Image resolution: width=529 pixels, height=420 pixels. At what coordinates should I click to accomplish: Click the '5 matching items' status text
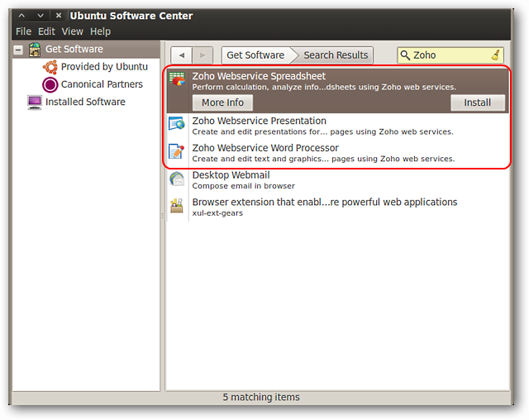pos(261,398)
